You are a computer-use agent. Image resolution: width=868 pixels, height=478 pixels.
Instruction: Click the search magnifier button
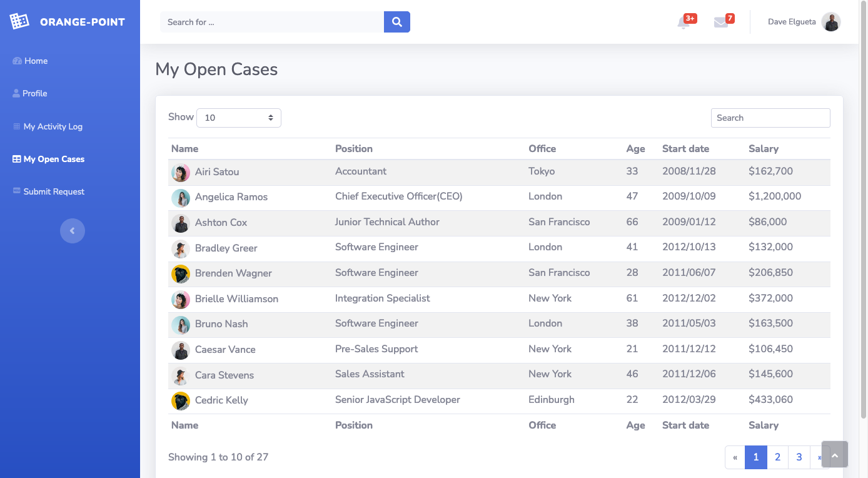[396, 21]
